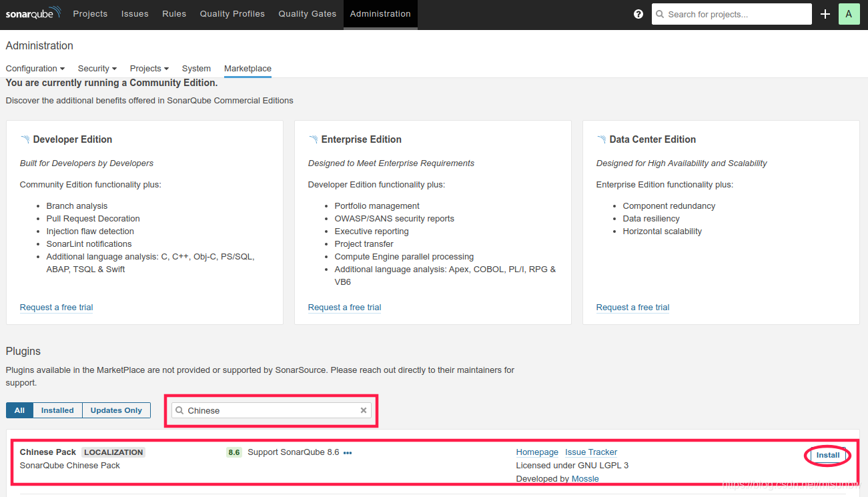Image resolution: width=868 pixels, height=497 pixels.
Task: Open the Chinese Pack Homepage link
Action: tap(537, 452)
